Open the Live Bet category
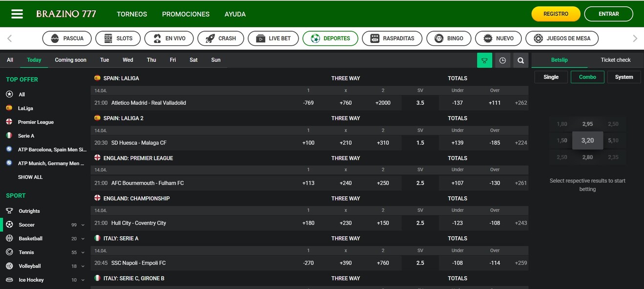644x289 pixels. pyautogui.click(x=273, y=38)
